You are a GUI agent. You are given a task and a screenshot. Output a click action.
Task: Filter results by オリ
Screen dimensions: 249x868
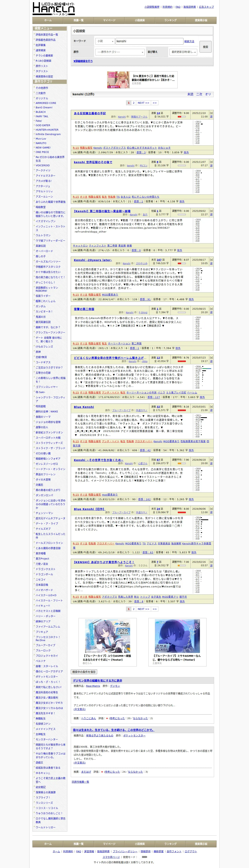click(208, 94)
